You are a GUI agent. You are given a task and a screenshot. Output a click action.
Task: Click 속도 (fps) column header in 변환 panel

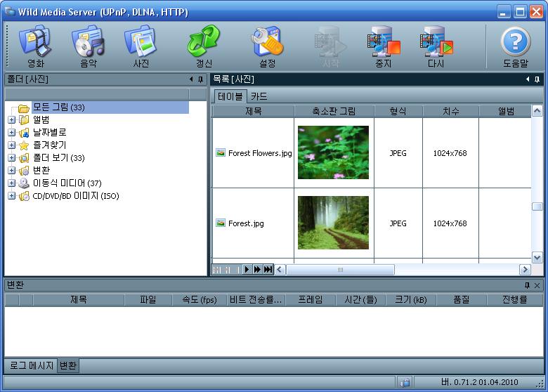[200, 300]
